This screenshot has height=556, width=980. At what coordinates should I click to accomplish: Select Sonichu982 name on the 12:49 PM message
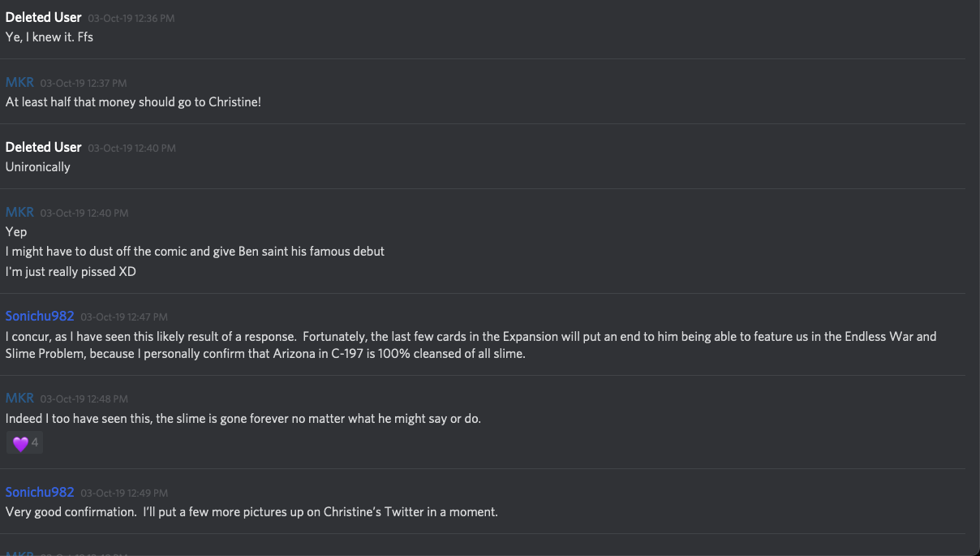click(40, 492)
